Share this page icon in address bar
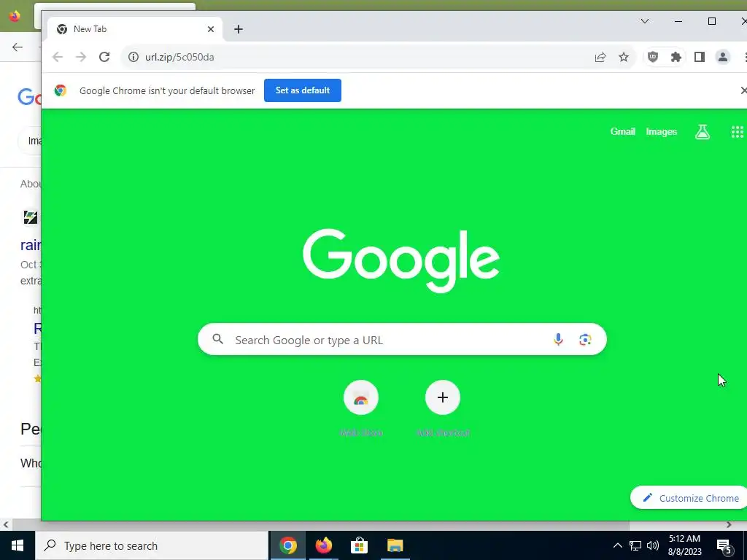The image size is (747, 560). tap(600, 57)
